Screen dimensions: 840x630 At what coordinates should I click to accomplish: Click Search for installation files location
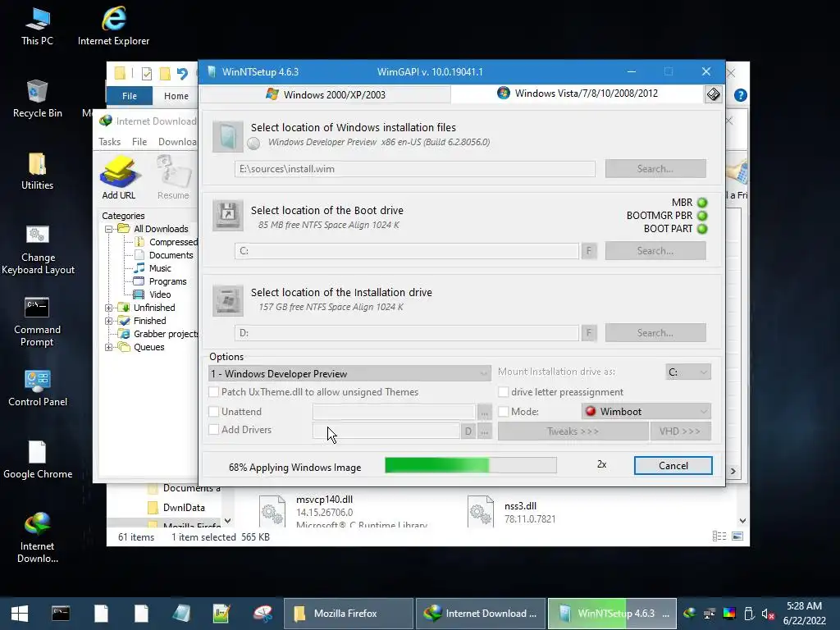tap(655, 169)
